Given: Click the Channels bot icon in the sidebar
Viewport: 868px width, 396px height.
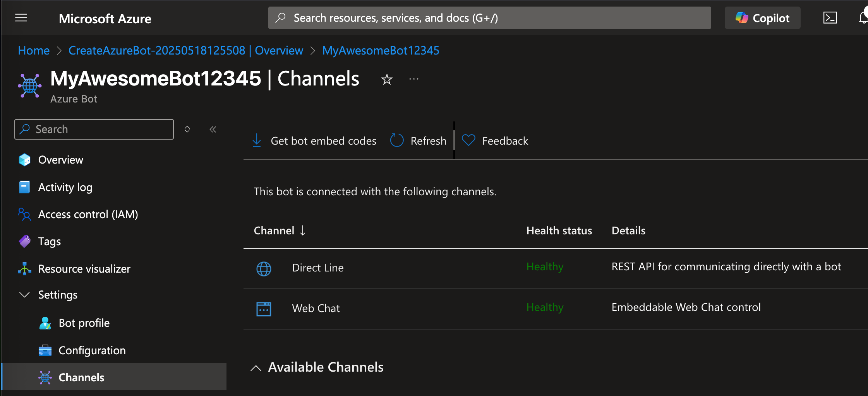Looking at the screenshot, I should tap(45, 377).
